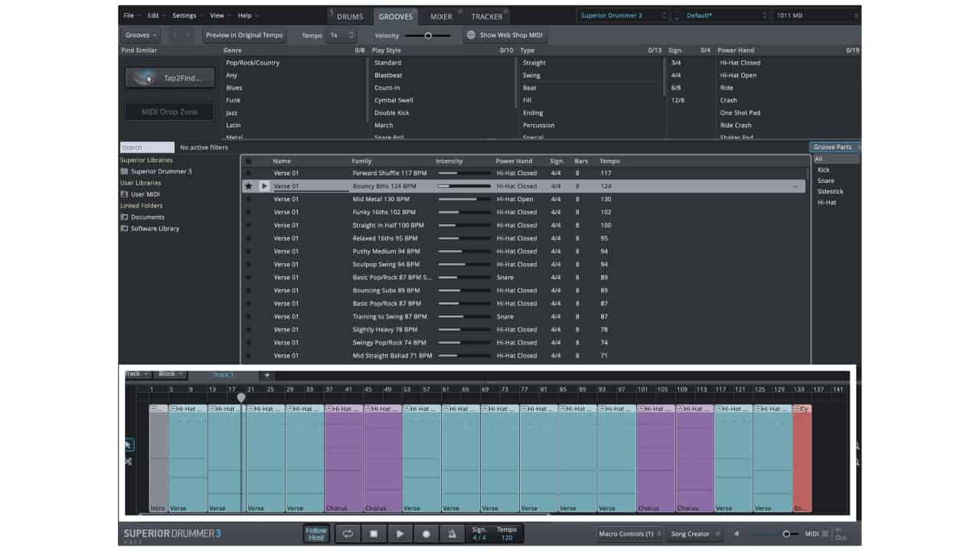Click the speaker icon next to the volume slider
This screenshot has width=980, height=551.
click(x=737, y=533)
